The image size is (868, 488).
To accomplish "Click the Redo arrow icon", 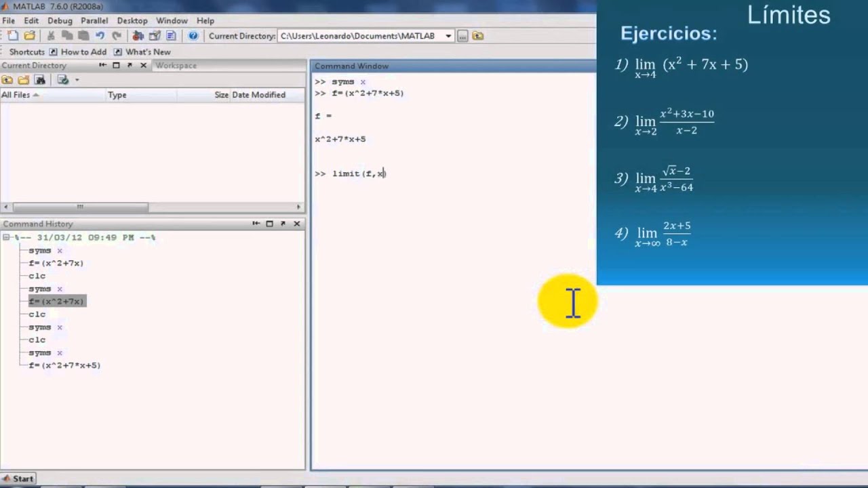I will 117,36.
